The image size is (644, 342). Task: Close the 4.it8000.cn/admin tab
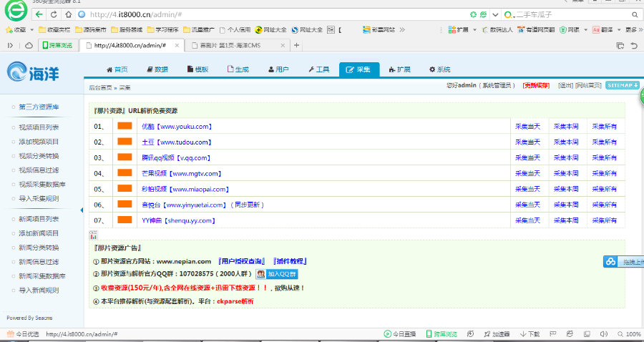click(177, 45)
